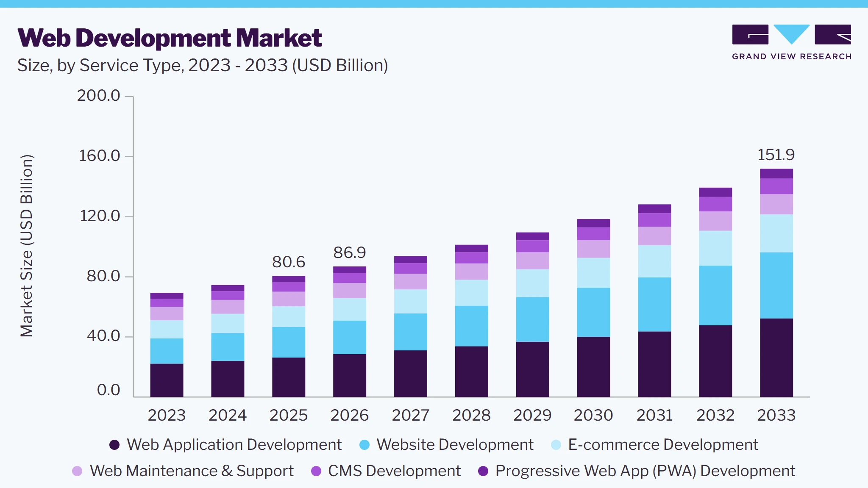The height and width of the screenshot is (488, 868).
Task: Click the Grand View Research logo
Action: tap(791, 42)
